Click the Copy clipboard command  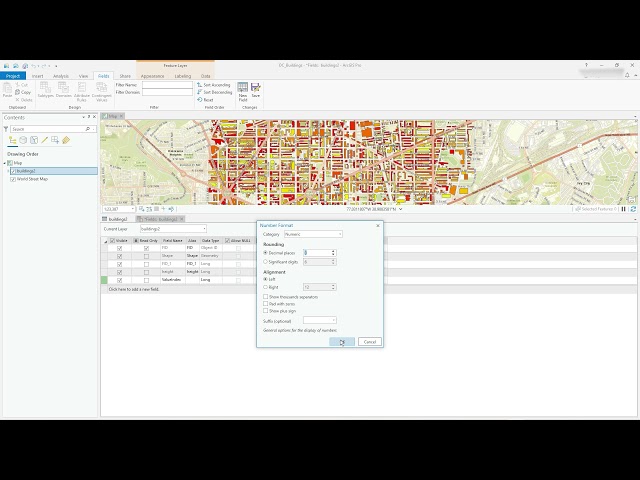(x=23, y=92)
